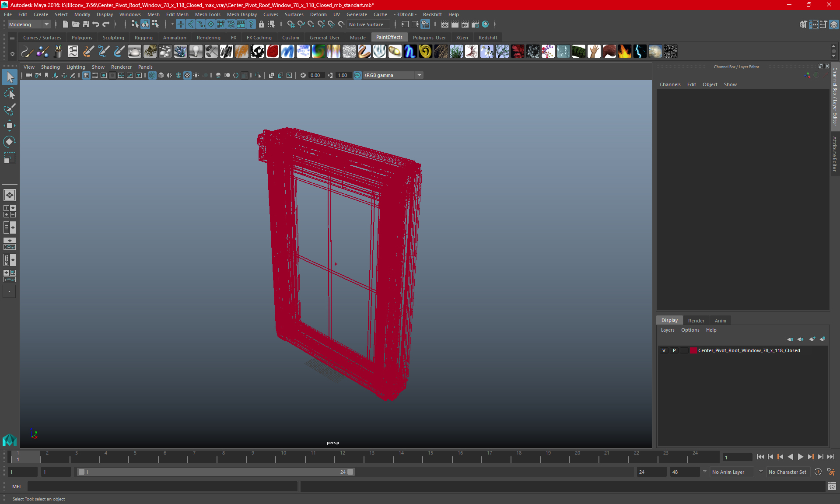Open the IPR render button
Screen dimensions: 840x504
(465, 24)
